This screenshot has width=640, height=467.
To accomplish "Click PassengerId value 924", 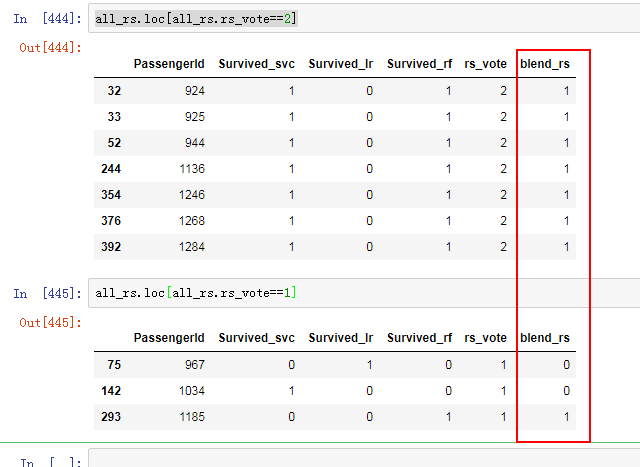I will pyautogui.click(x=195, y=91).
